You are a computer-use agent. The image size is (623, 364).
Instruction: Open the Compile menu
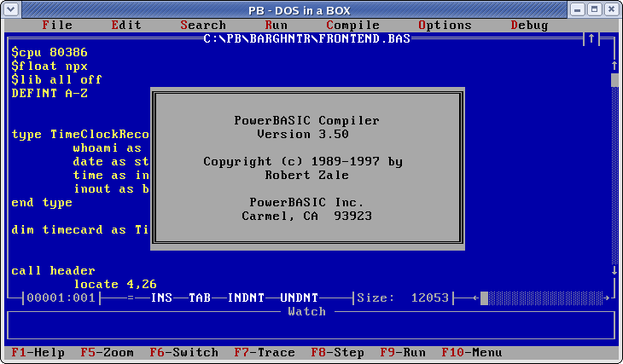coord(352,25)
